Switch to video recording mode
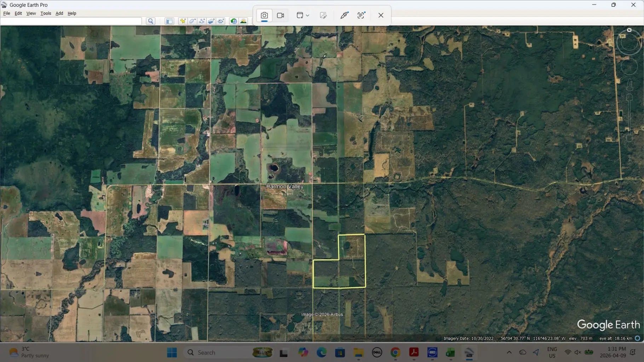 (281, 16)
